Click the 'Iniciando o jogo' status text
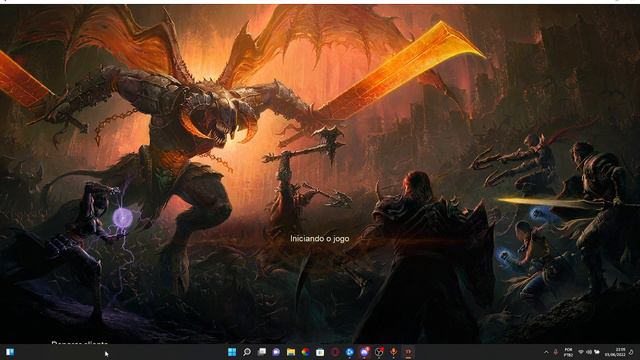 [x=320, y=238]
